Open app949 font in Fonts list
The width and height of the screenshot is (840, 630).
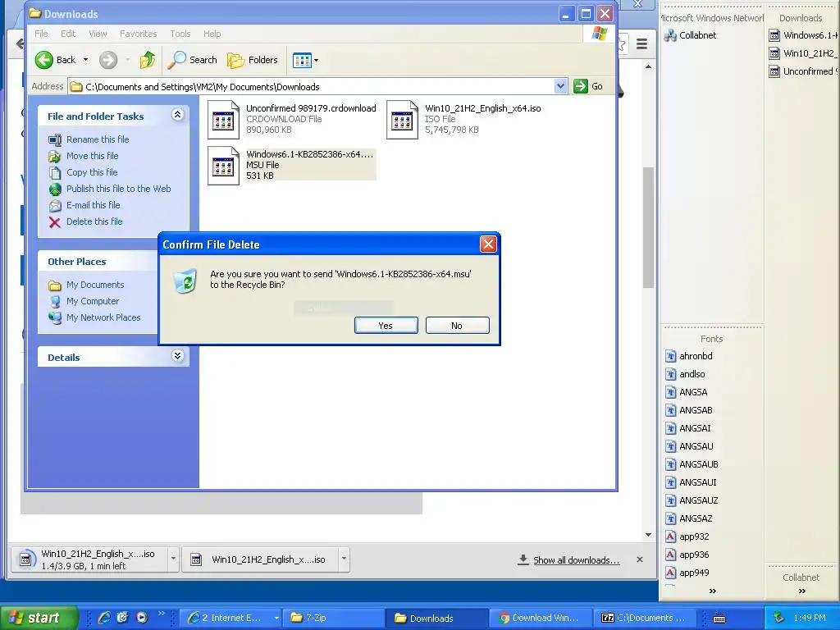pyautogui.click(x=687, y=573)
